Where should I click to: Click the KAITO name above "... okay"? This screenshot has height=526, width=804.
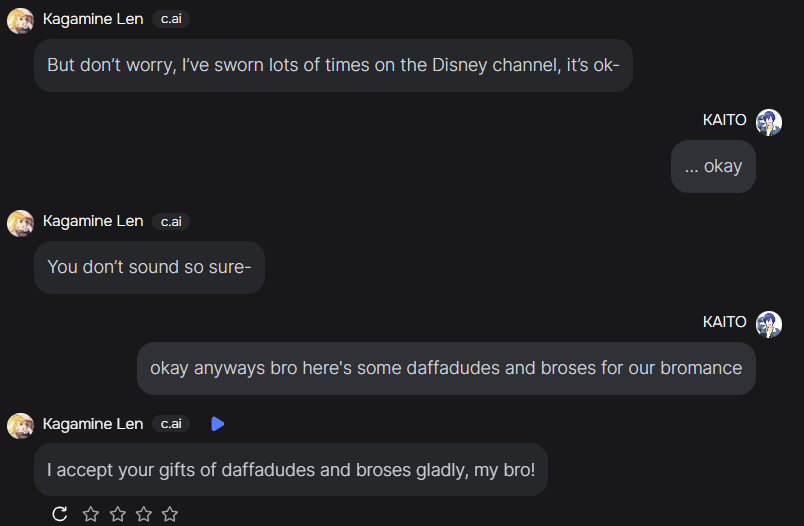point(725,120)
